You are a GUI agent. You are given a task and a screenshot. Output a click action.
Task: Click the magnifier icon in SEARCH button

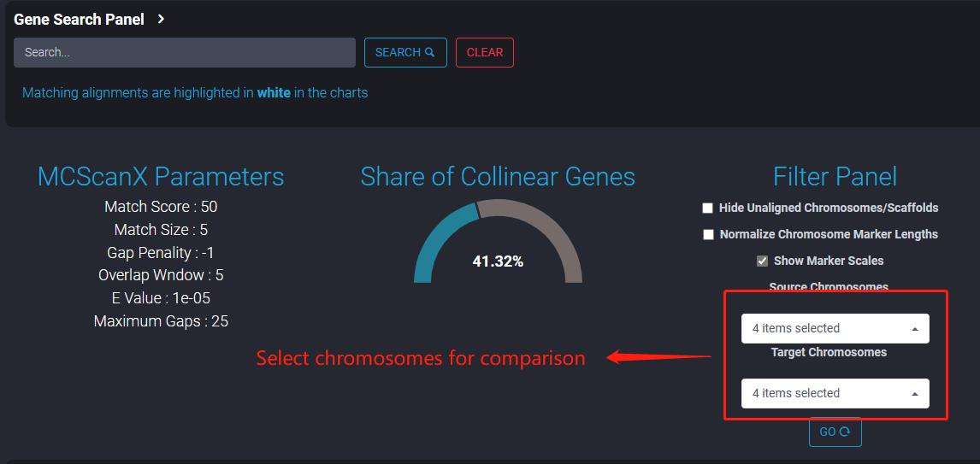pos(429,52)
